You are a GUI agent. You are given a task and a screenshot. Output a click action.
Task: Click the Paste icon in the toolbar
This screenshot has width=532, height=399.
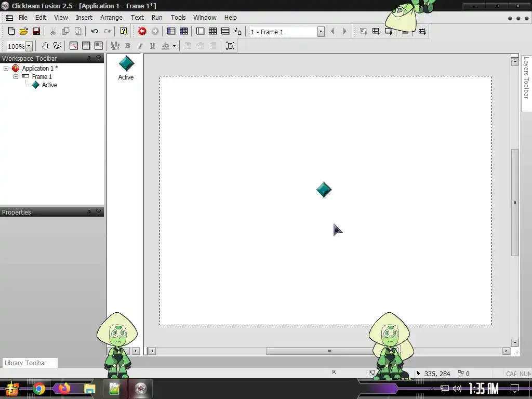(x=78, y=31)
